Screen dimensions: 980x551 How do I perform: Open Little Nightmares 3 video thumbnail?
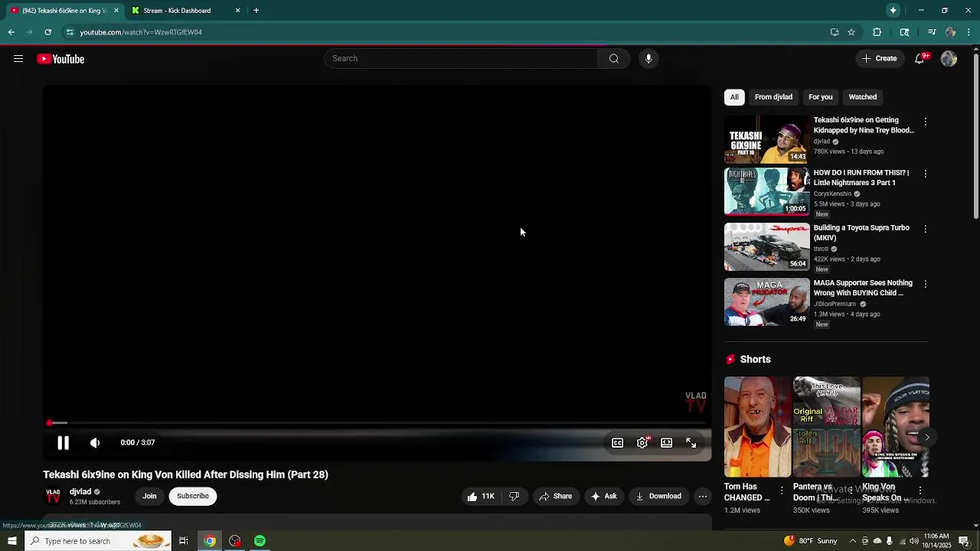[766, 192]
